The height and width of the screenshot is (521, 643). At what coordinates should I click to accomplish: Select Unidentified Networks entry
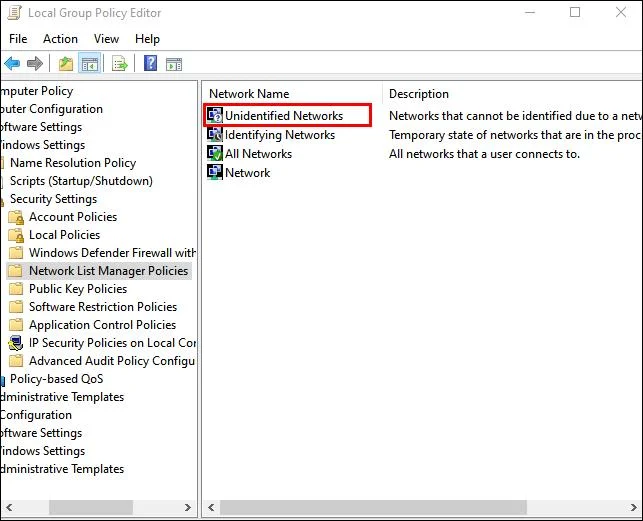[x=284, y=116]
